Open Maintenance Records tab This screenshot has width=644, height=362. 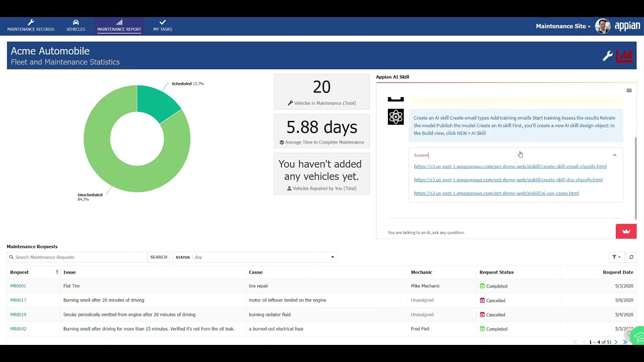click(x=31, y=26)
